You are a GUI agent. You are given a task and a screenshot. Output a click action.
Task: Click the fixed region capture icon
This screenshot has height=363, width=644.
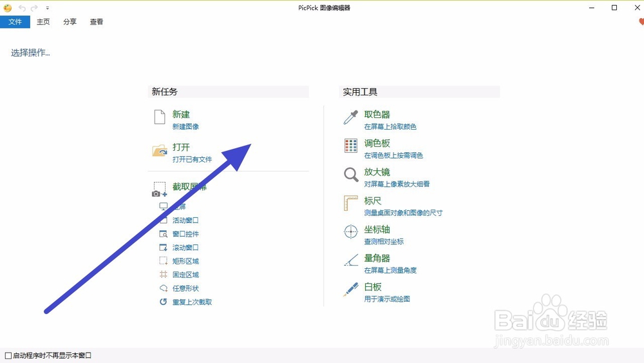164,275
